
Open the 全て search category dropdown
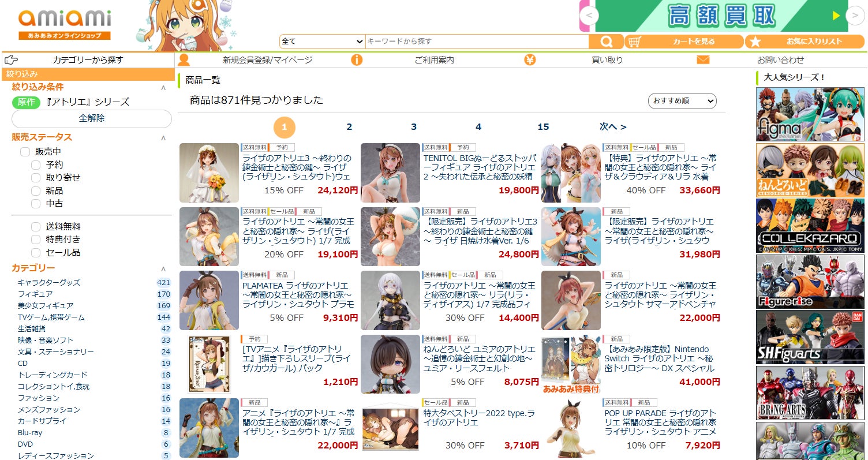pyautogui.click(x=322, y=42)
